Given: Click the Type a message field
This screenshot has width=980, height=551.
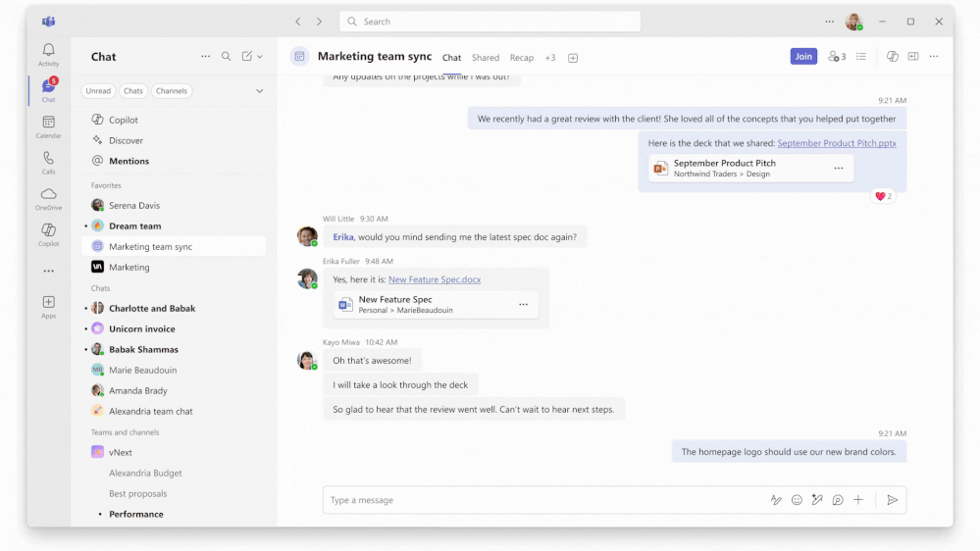Looking at the screenshot, I should pos(540,500).
